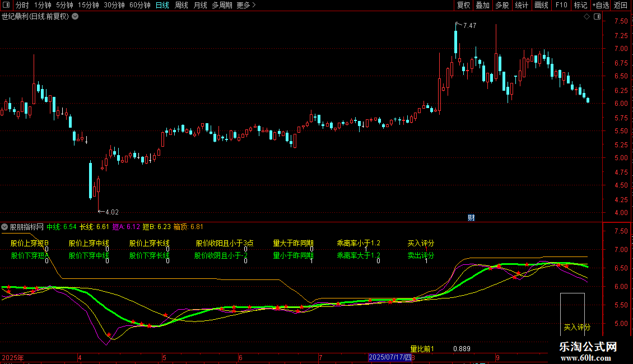
Task: Click the diamond icon at chart top-right
Action: (x=587, y=17)
